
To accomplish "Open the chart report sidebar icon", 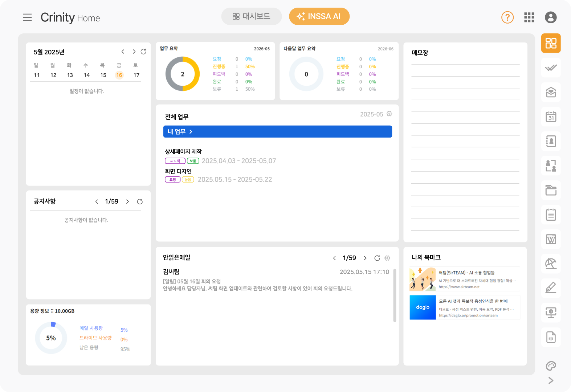I will [551, 337].
